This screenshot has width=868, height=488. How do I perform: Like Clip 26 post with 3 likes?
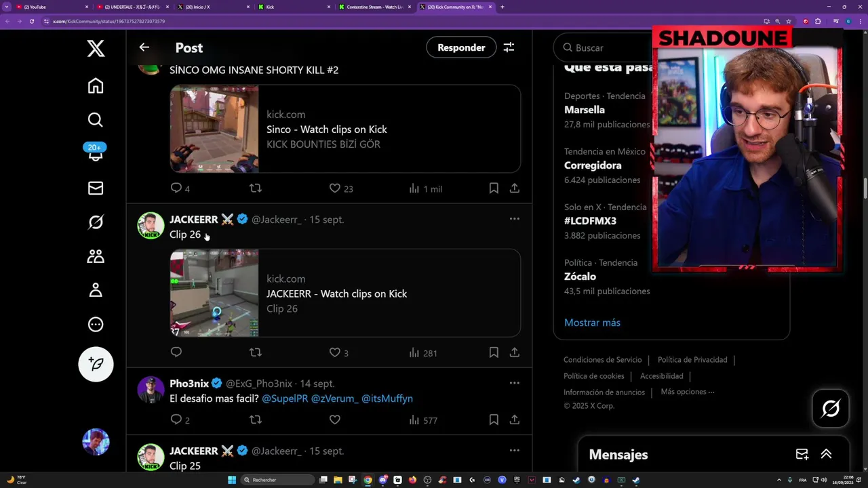(x=335, y=352)
